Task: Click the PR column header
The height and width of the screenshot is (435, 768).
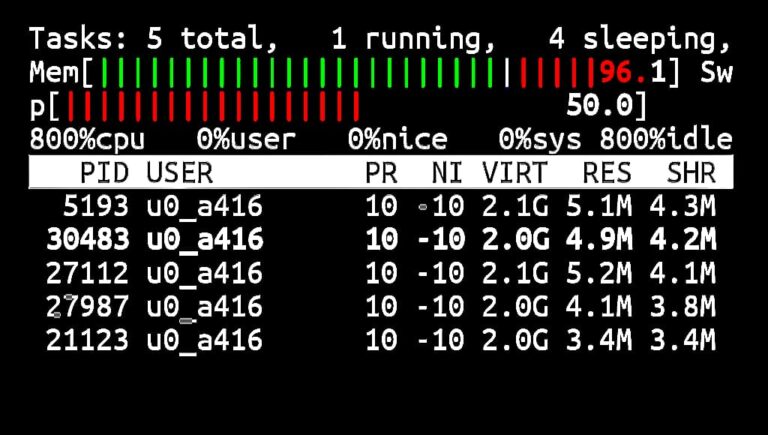Action: tap(381, 172)
